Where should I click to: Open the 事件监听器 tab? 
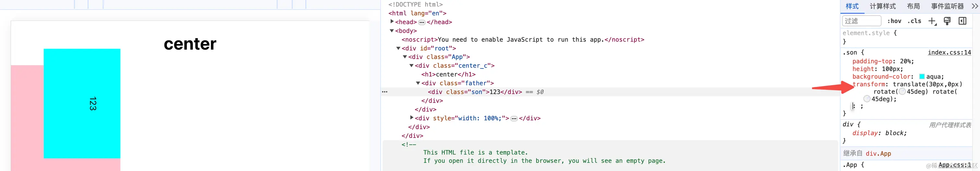(x=947, y=6)
